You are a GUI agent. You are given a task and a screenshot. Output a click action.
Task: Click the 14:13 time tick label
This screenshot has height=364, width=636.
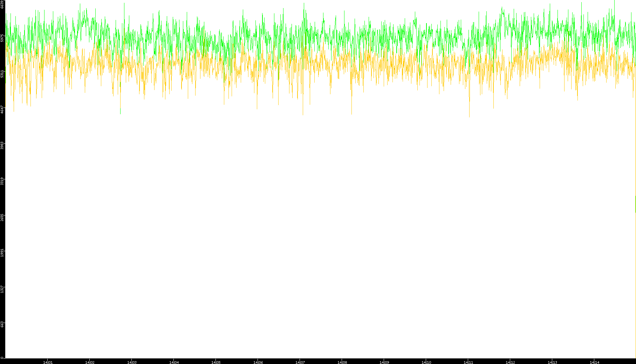coord(552,362)
